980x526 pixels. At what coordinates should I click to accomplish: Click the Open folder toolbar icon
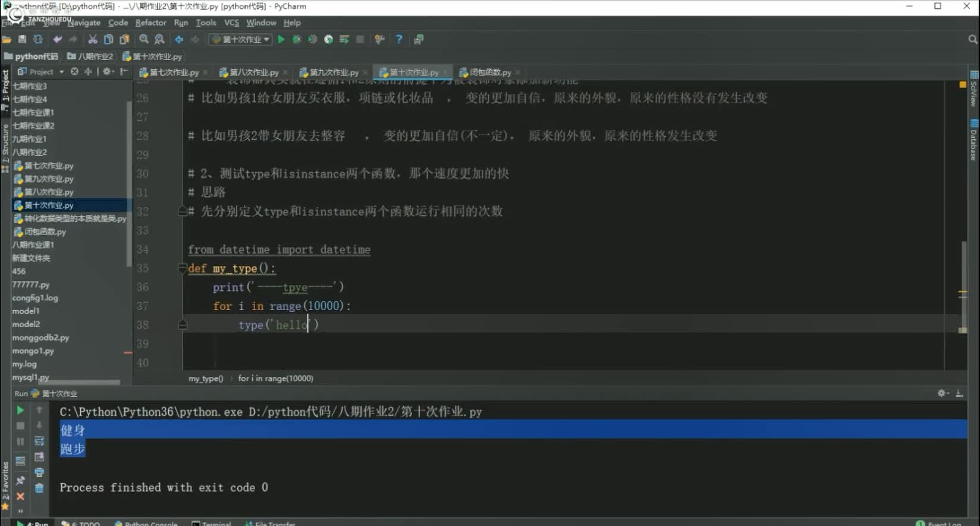[x=7, y=39]
